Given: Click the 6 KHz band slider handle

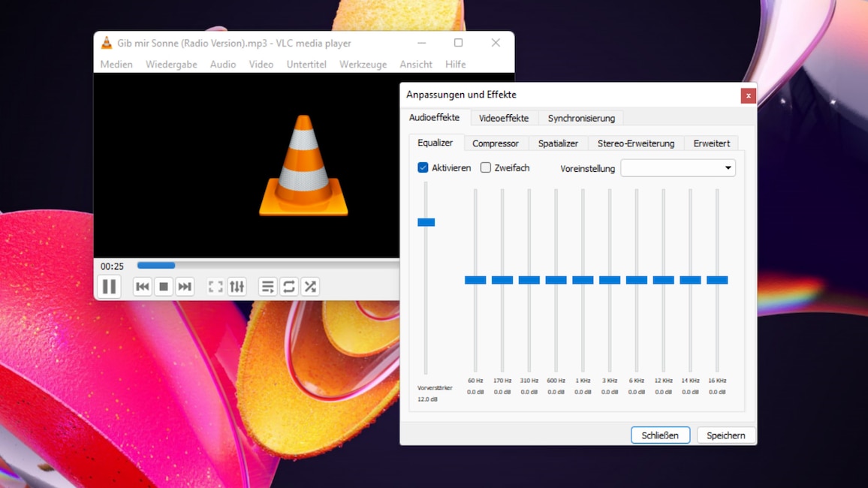Looking at the screenshot, I should (x=637, y=280).
